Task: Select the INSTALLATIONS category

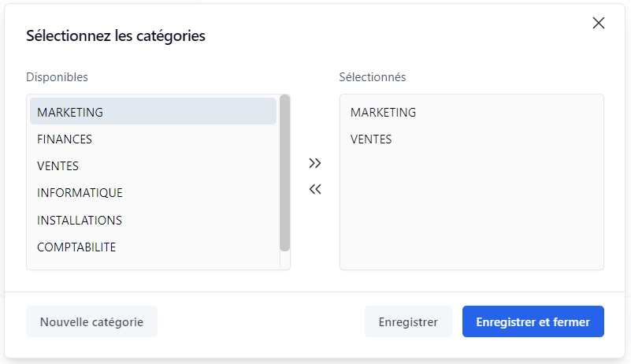Action: point(80,220)
